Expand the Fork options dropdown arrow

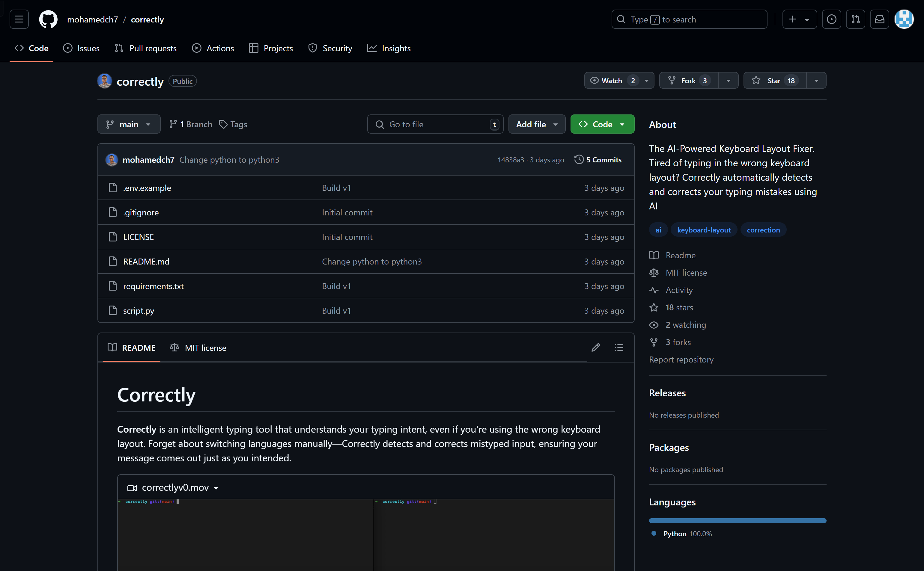point(728,81)
